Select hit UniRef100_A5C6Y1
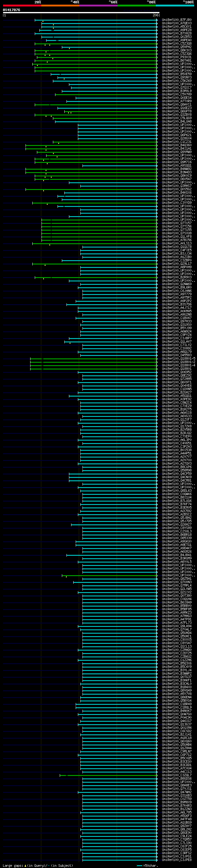The width and height of the screenshot is (197, 868). click(x=177, y=26)
